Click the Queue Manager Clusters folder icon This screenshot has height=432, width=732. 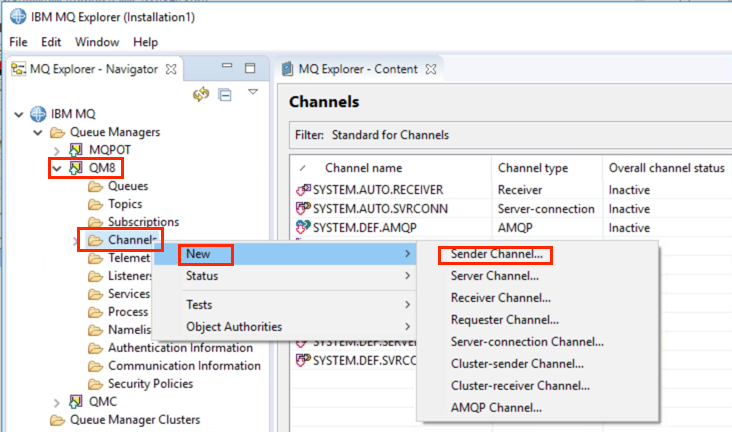point(57,420)
